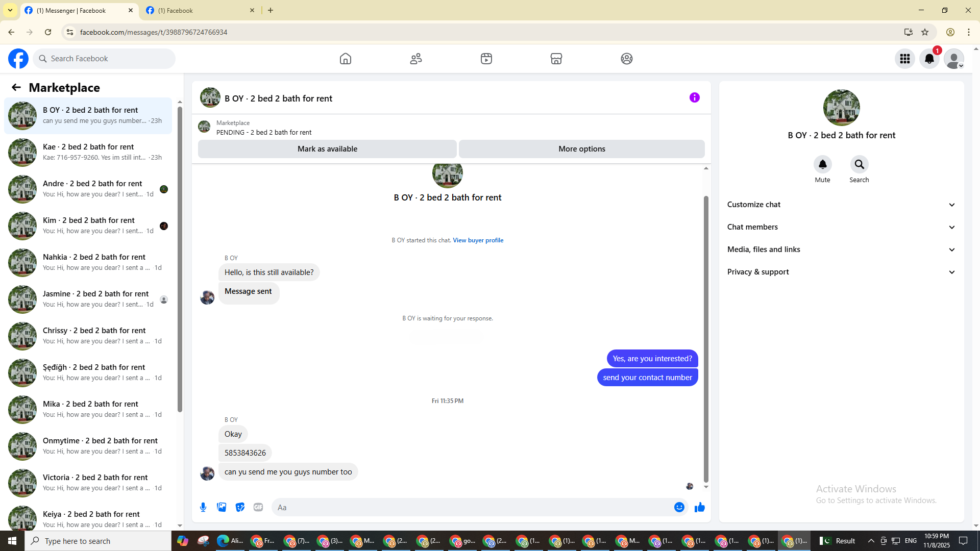
Task: Open the sticker picker icon
Action: click(x=240, y=507)
